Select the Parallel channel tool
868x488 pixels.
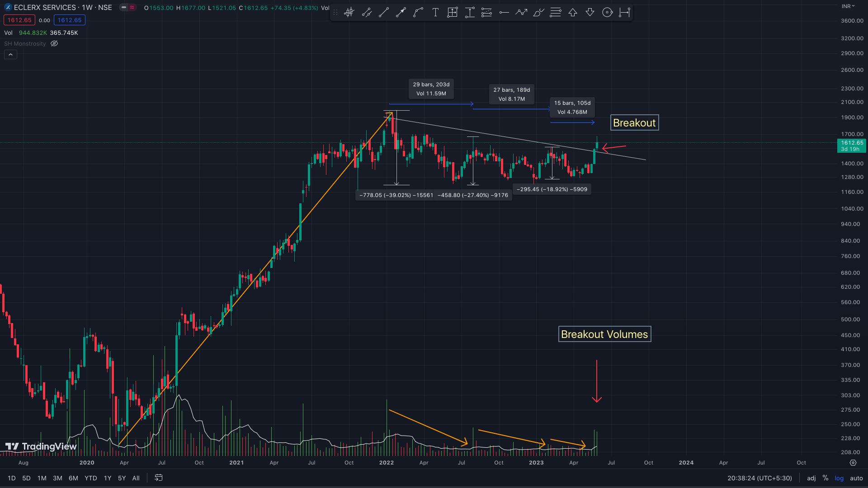click(367, 13)
